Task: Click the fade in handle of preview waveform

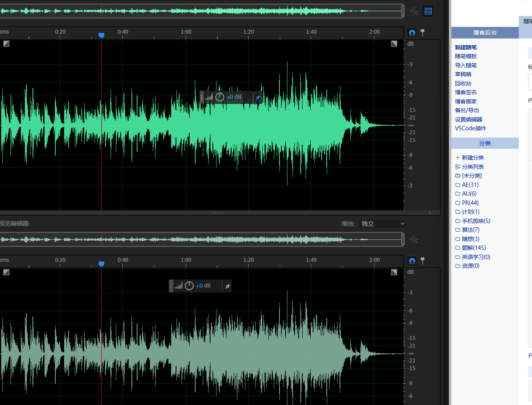Action: point(6,272)
